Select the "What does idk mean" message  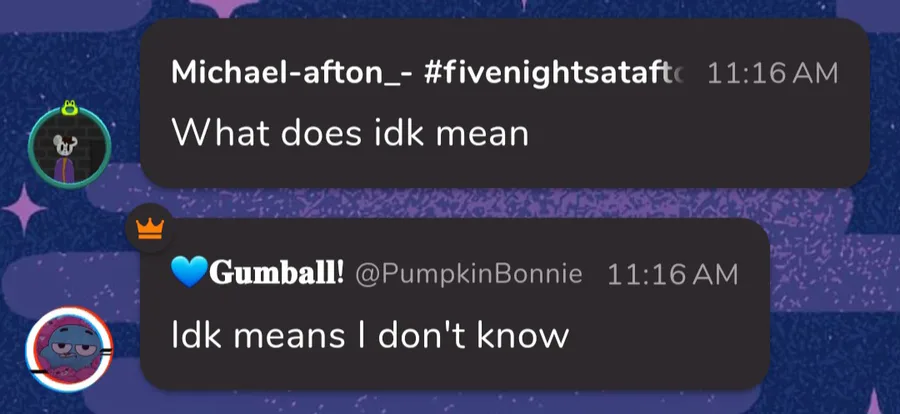[349, 131]
